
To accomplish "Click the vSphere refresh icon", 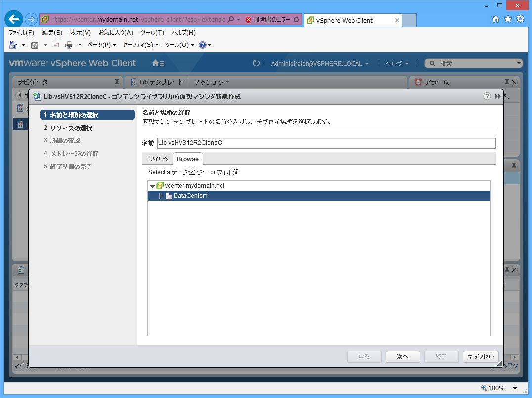I will pos(256,63).
